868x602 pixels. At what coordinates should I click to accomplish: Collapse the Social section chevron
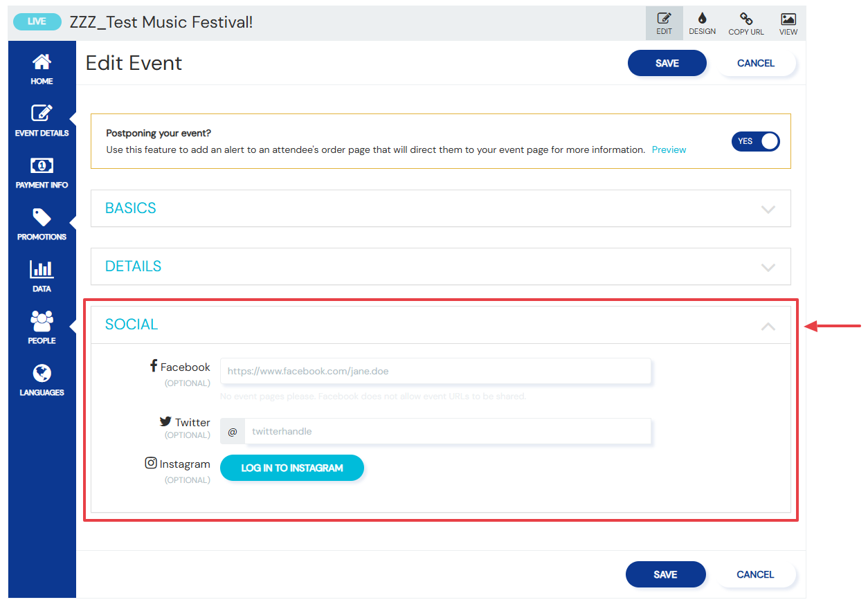coord(768,326)
